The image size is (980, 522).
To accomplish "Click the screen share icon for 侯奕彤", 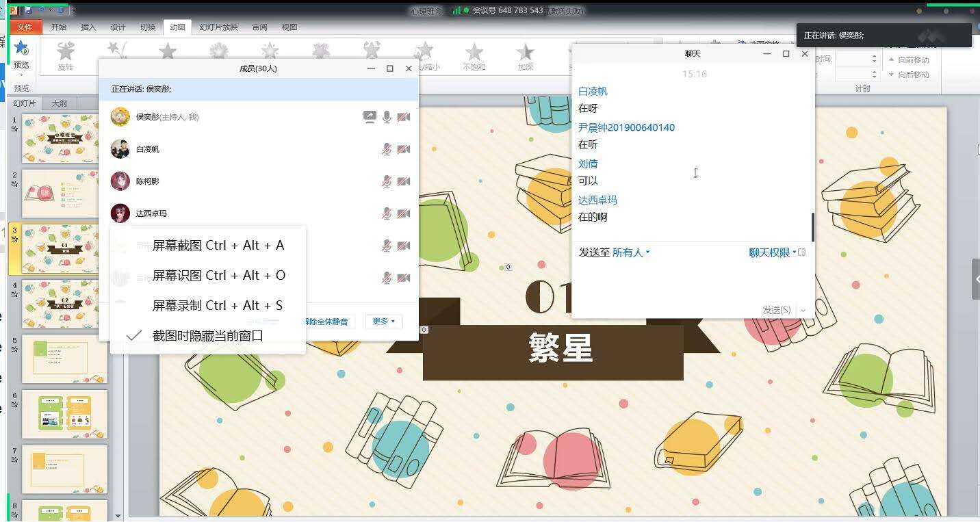I will coord(370,117).
